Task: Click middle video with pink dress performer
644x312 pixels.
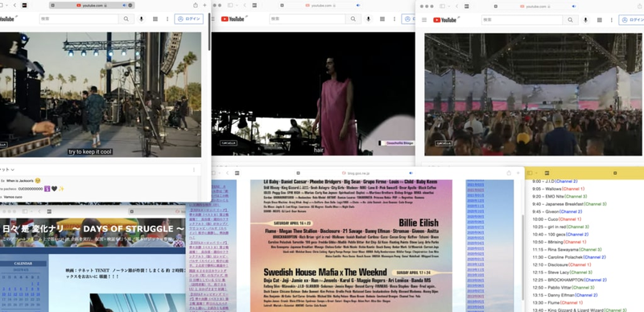Action: pyautogui.click(x=313, y=94)
